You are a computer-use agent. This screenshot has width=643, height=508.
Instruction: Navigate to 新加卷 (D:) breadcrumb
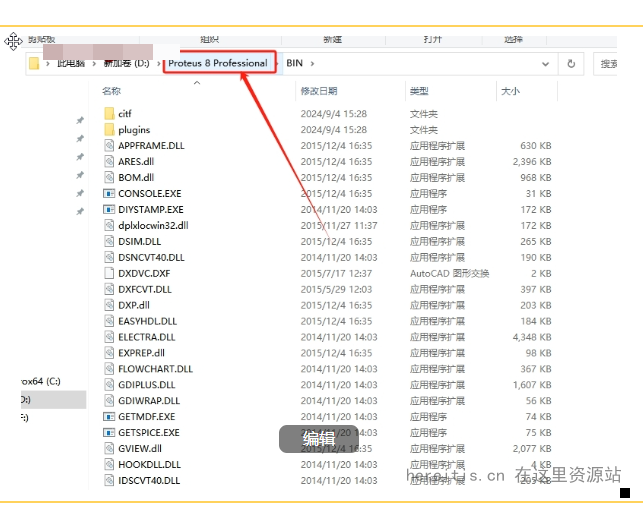point(126,64)
